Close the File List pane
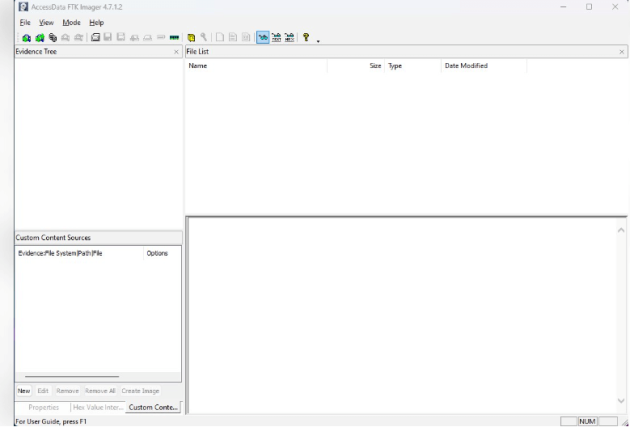 (x=622, y=52)
